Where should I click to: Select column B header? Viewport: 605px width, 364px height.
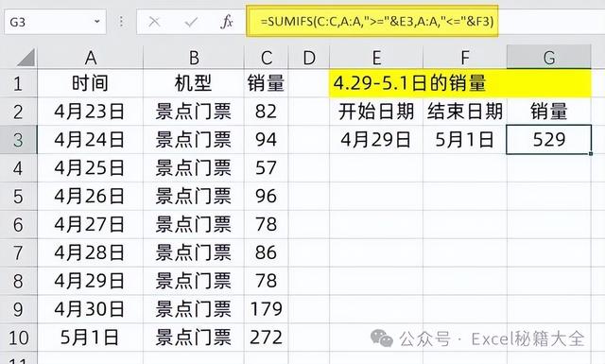(194, 58)
